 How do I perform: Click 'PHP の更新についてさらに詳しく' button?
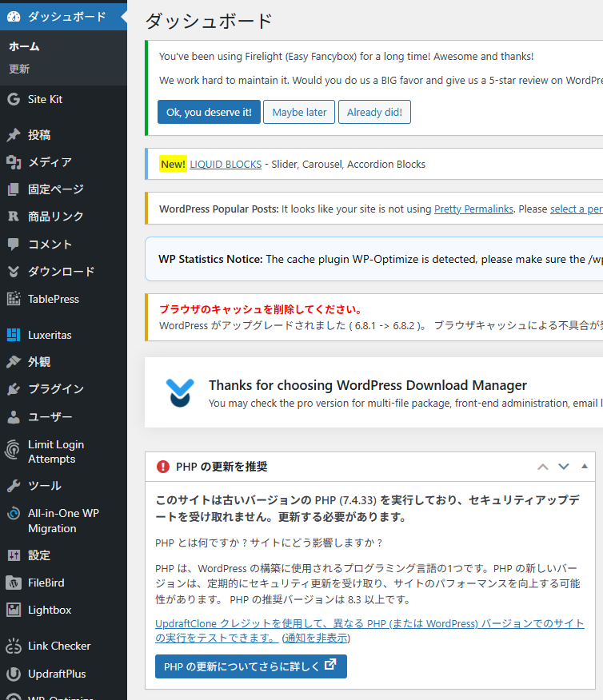point(251,666)
